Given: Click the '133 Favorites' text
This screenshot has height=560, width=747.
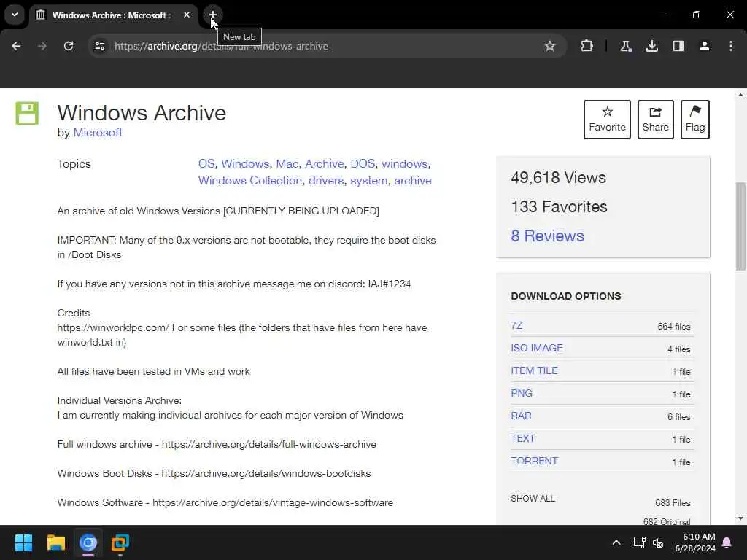Looking at the screenshot, I should point(560,206).
